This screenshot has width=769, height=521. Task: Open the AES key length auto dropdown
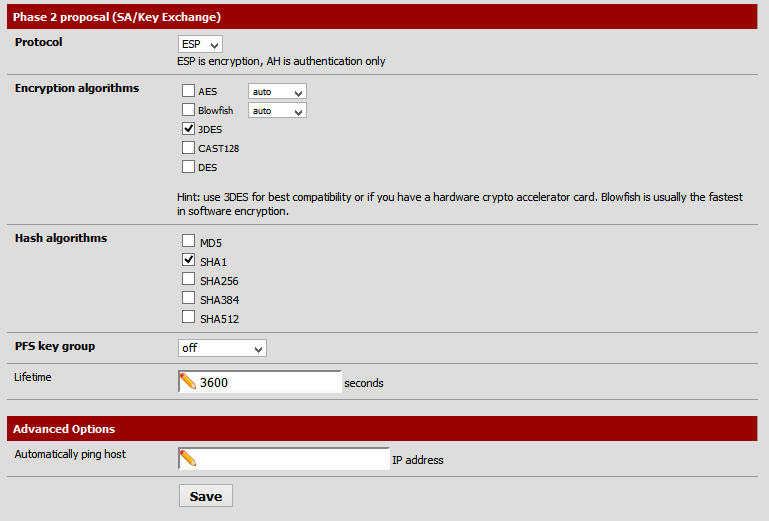click(277, 92)
